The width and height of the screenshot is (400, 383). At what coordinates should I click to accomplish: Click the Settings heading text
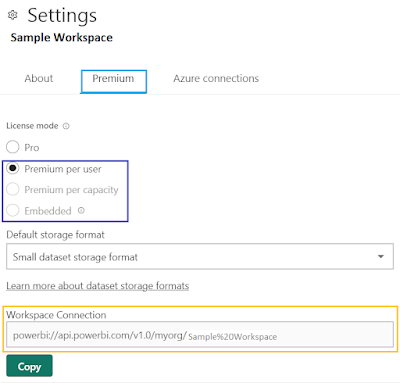[62, 15]
